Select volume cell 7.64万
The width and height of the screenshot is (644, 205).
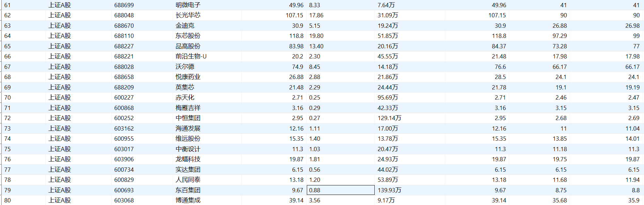tap(386, 5)
